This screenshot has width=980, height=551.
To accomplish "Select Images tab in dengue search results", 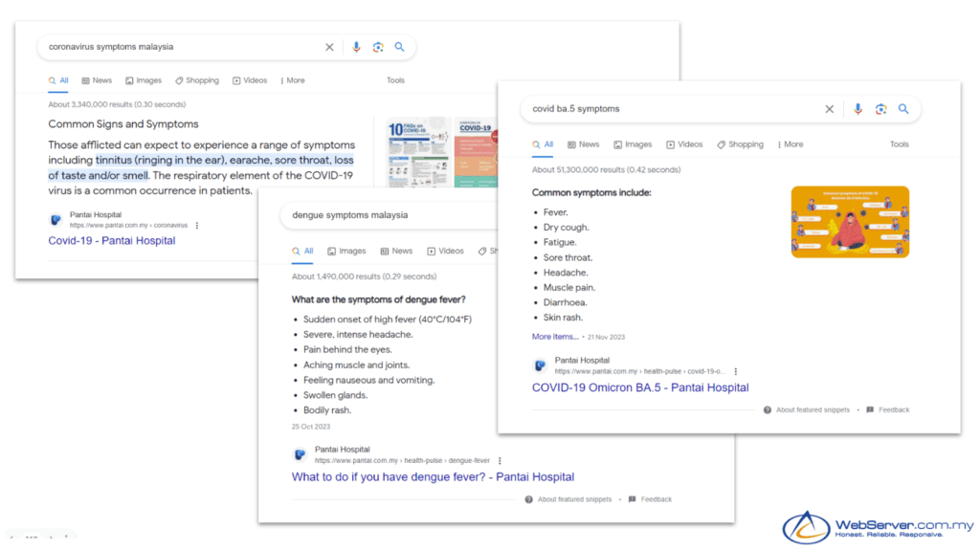I will (346, 251).
